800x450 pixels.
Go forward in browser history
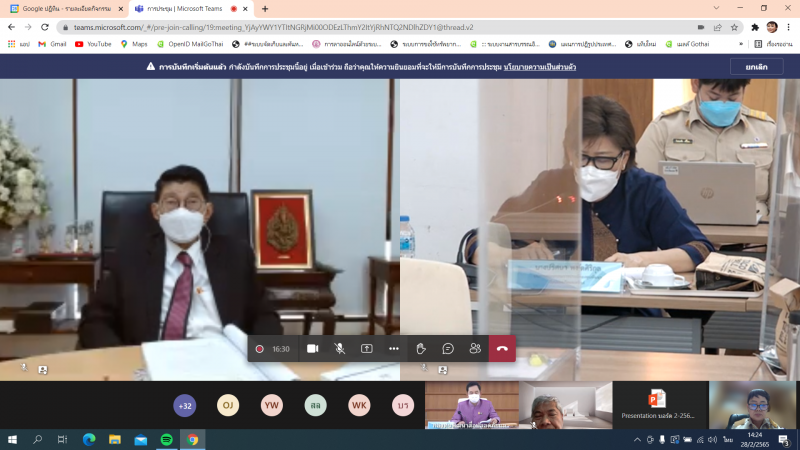click(x=28, y=27)
